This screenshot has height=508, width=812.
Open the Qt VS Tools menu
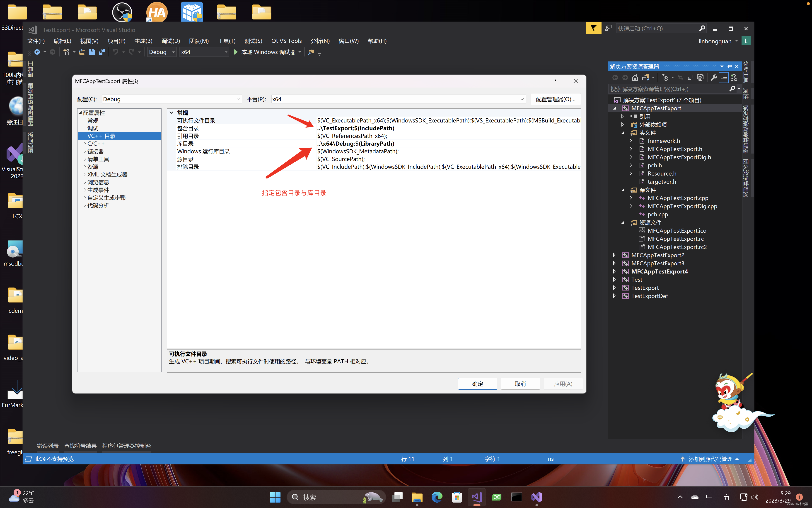287,41
